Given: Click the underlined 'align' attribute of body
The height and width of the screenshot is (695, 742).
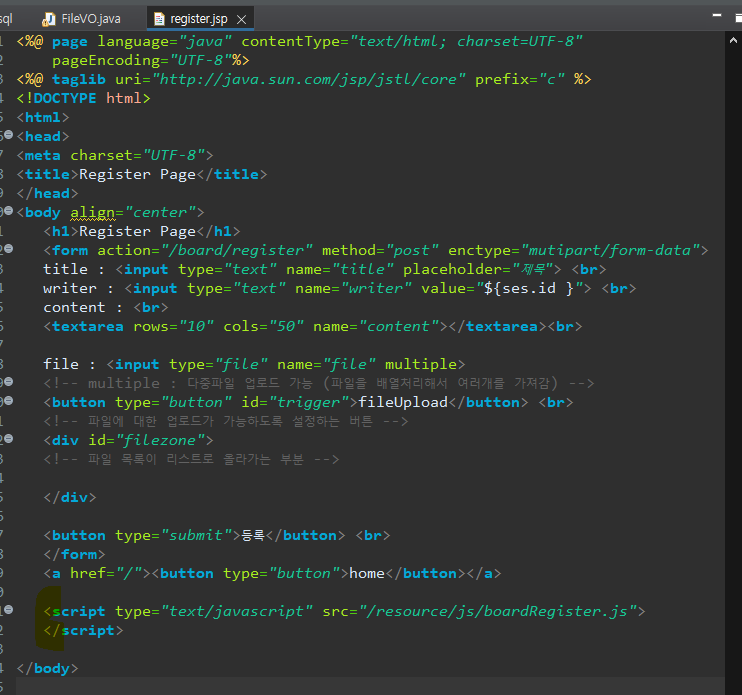Looking at the screenshot, I should click(x=93, y=213).
